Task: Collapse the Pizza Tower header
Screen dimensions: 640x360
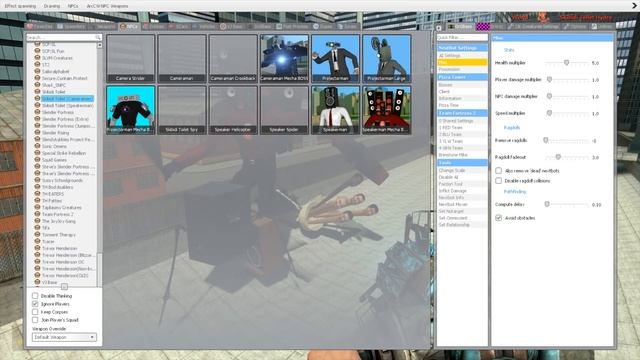Action: [462, 77]
